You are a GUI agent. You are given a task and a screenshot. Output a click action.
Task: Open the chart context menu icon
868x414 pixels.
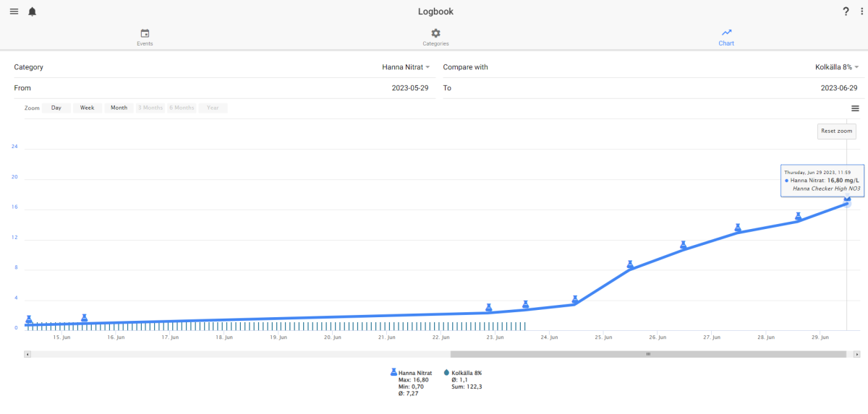(855, 108)
